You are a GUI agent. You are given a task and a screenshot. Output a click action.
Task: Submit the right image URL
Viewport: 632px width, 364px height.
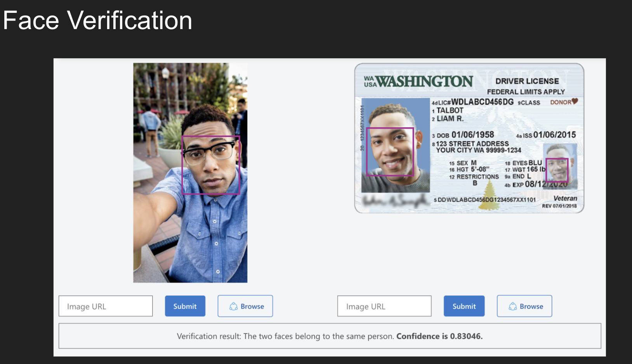tap(464, 306)
